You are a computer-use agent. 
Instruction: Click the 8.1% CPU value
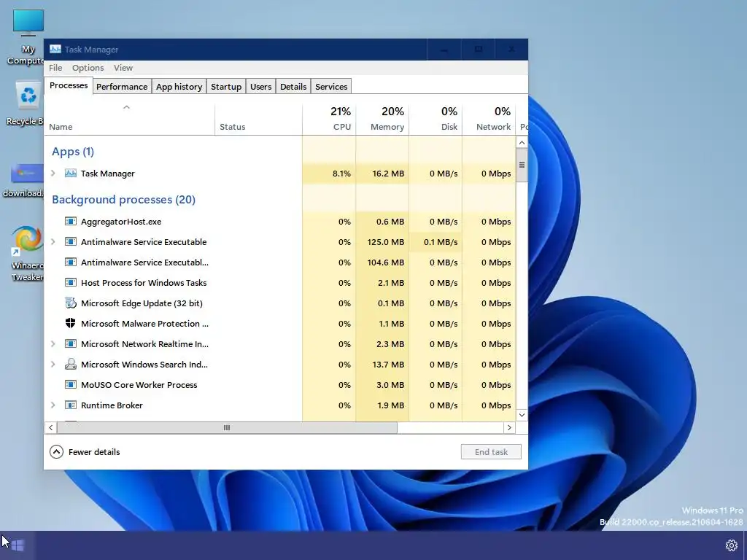click(341, 174)
